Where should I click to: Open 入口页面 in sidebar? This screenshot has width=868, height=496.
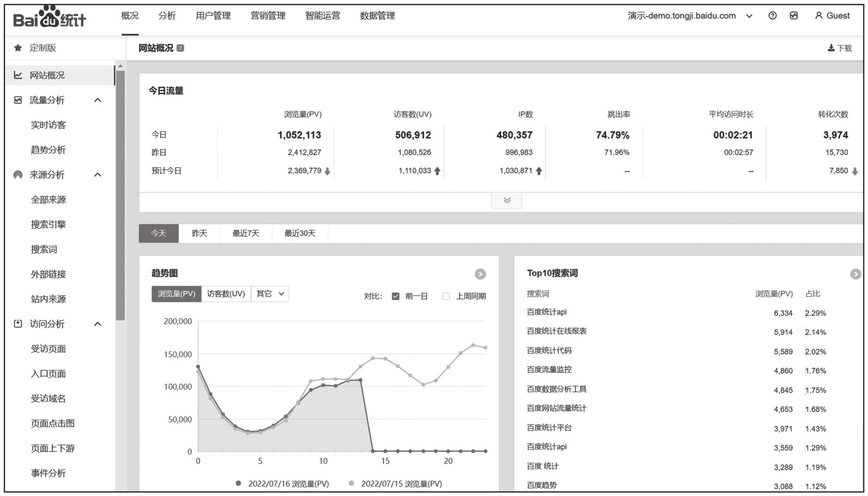click(48, 373)
